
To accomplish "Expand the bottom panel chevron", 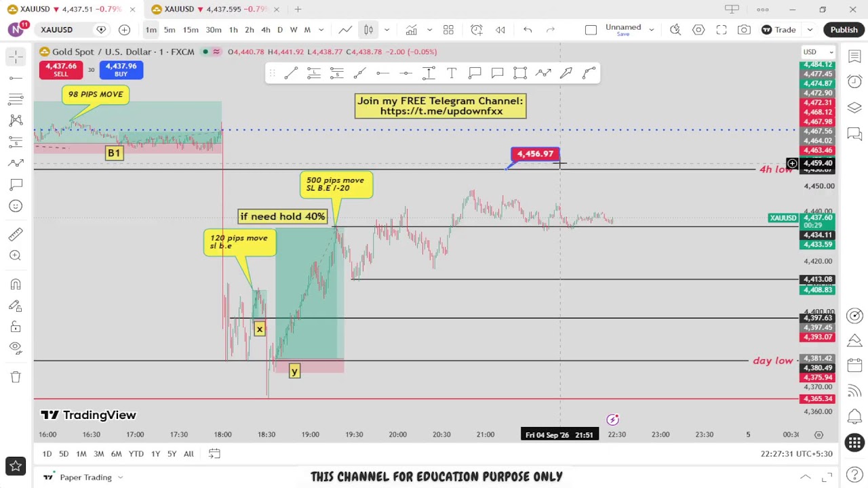I will 806,477.
